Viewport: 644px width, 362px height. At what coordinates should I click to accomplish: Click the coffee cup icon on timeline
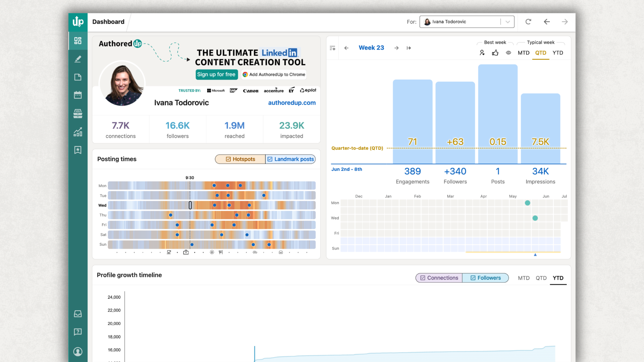(x=169, y=252)
